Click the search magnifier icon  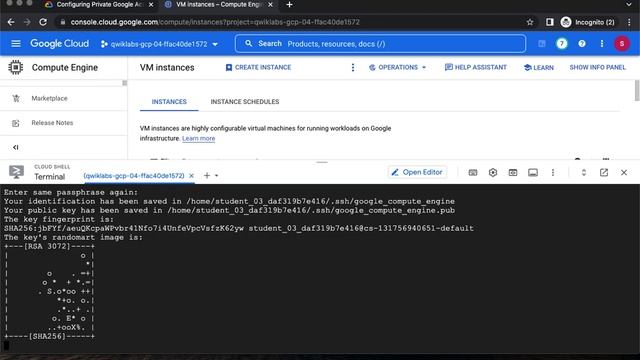(x=249, y=43)
